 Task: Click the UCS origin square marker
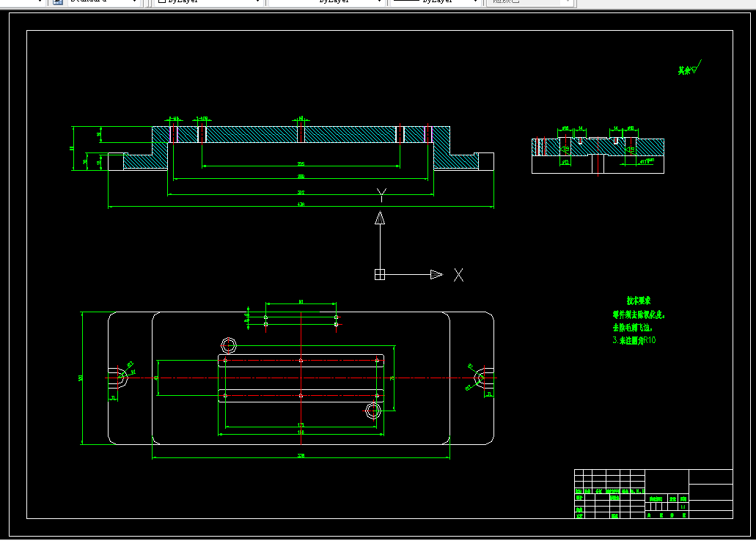pyautogui.click(x=379, y=274)
